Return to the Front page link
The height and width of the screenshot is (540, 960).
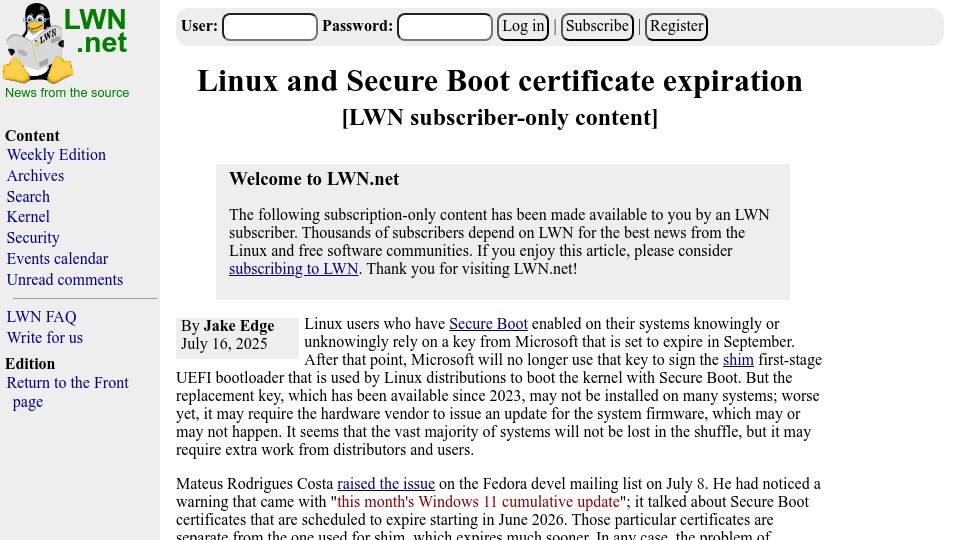coord(67,392)
